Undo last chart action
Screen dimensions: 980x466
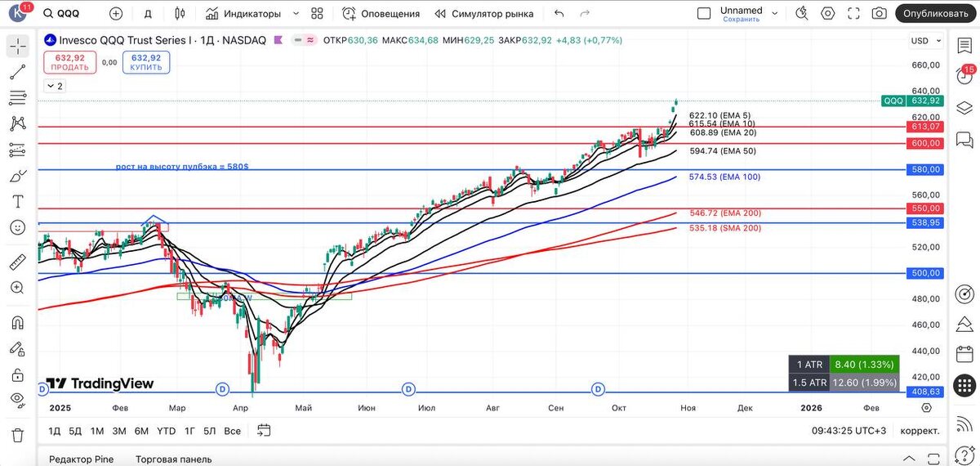(559, 14)
